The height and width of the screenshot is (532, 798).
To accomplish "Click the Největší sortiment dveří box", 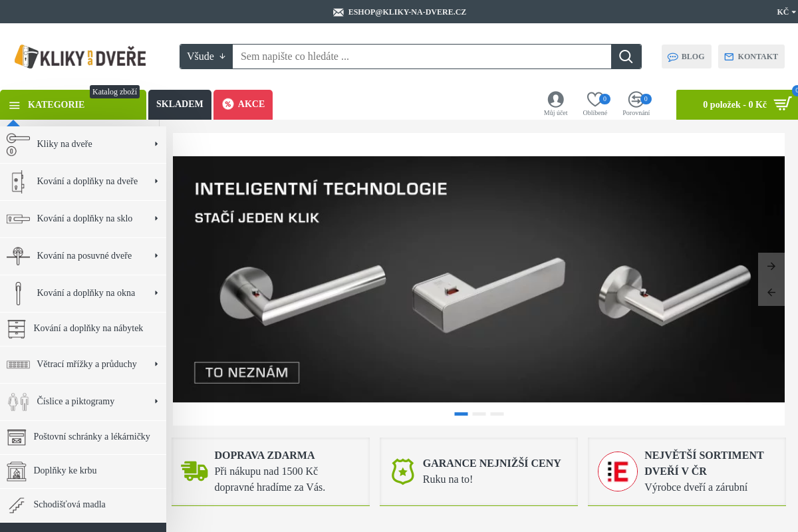I will pyautogui.click(x=687, y=471).
